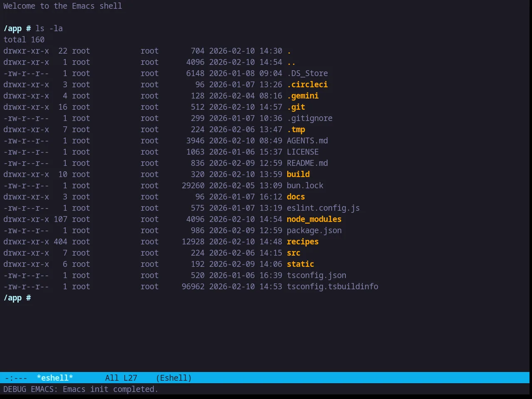The width and height of the screenshot is (532, 399).
Task: Click the 14:57 timestamp of .git
Action: coord(271,107)
